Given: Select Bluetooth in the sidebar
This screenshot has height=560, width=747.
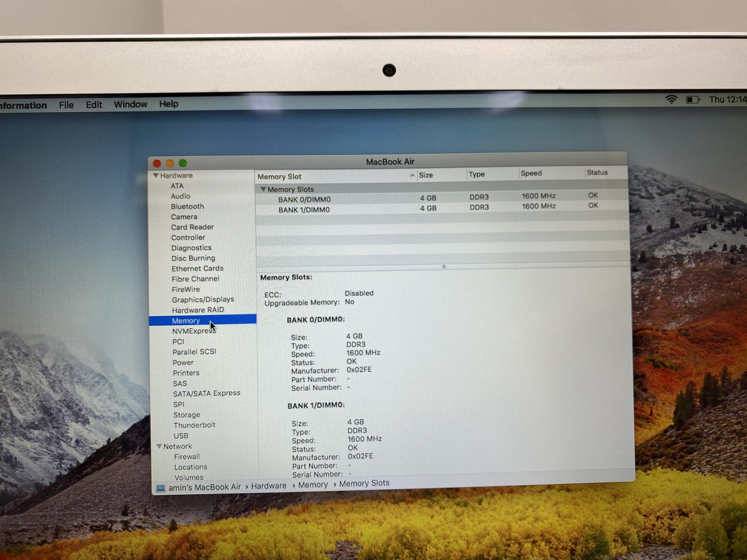Looking at the screenshot, I should coord(188,206).
